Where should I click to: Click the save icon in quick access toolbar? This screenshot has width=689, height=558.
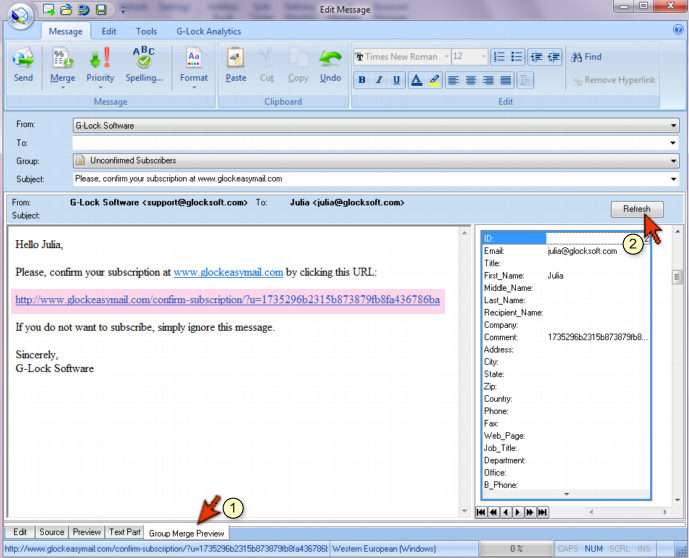point(102,9)
